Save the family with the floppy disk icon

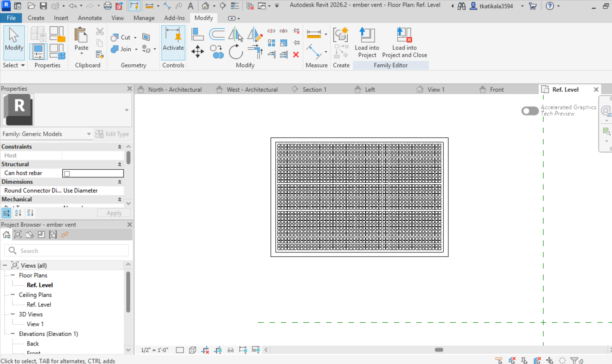(x=43, y=6)
